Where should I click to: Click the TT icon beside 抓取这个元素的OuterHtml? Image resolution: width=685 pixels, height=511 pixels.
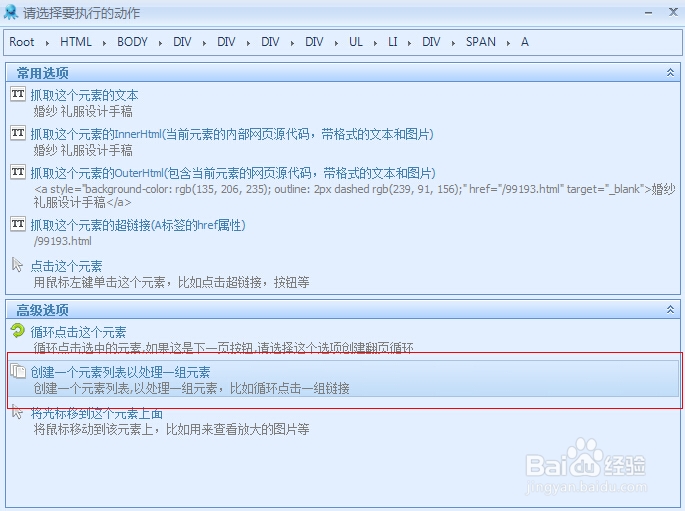(17, 172)
